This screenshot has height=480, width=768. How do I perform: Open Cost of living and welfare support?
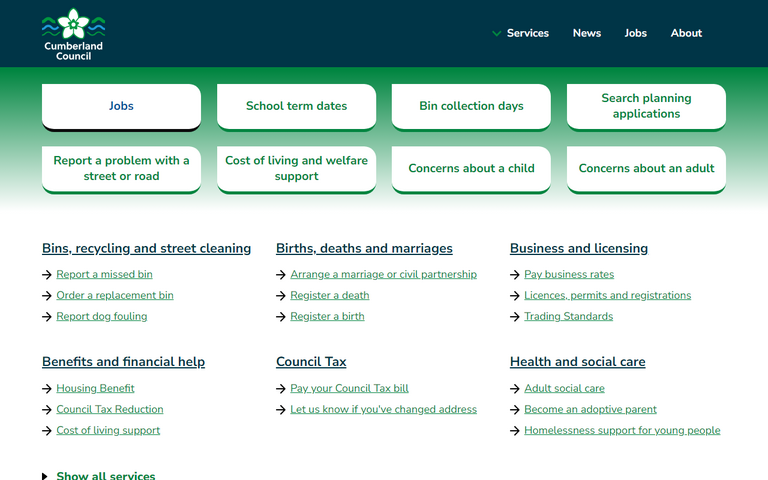tap(296, 168)
